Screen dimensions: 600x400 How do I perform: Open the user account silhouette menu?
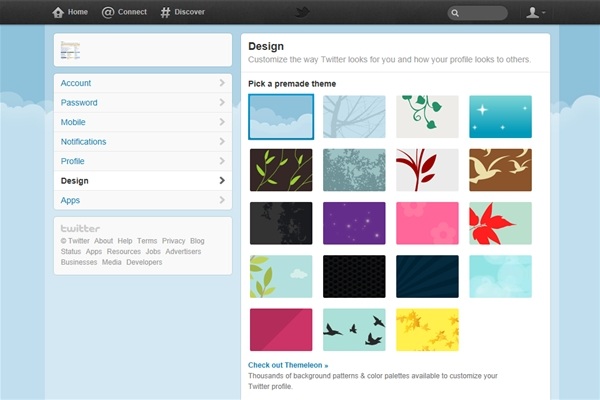535,13
